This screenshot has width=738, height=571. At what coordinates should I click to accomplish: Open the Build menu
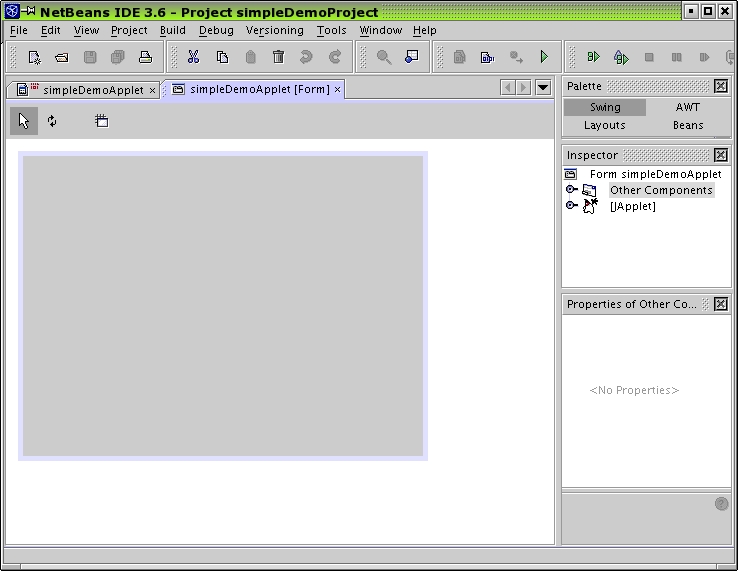point(173,30)
